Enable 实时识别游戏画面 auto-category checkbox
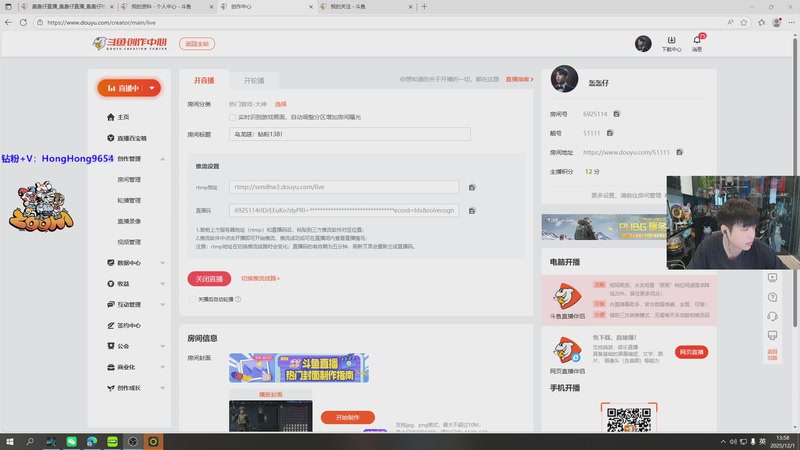This screenshot has height=450, width=800. pos(233,117)
